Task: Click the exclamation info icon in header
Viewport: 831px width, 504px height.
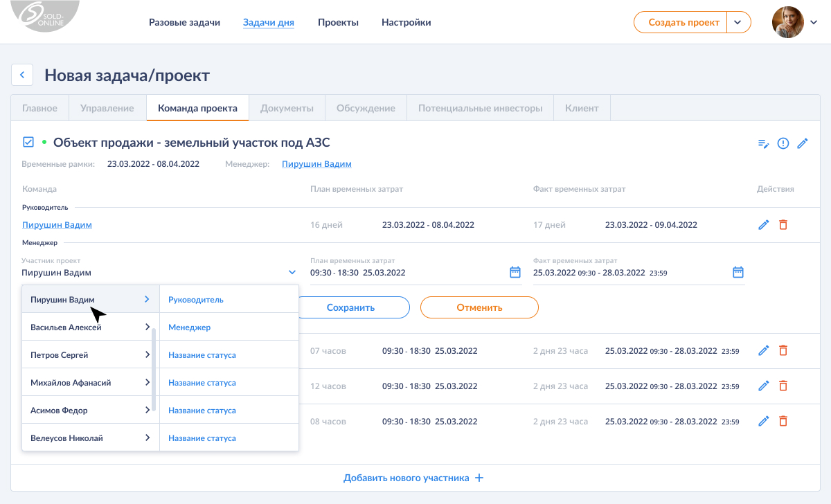Action: coord(783,143)
